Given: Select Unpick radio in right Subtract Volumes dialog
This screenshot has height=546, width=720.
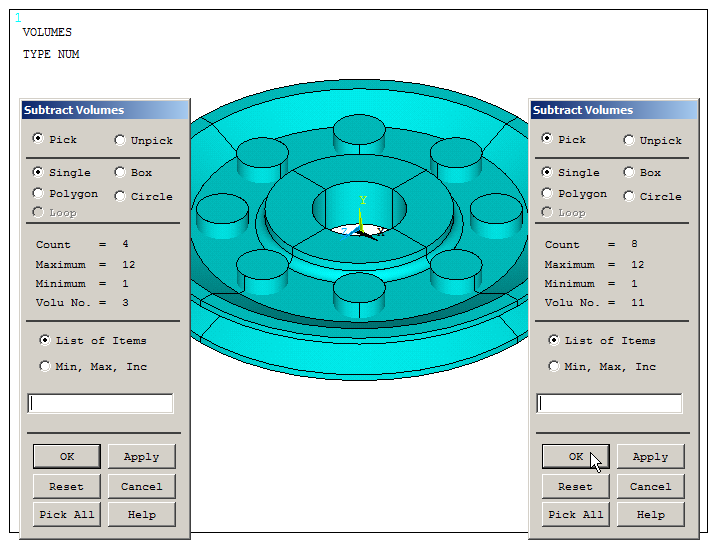Looking at the screenshot, I should tap(629, 140).
